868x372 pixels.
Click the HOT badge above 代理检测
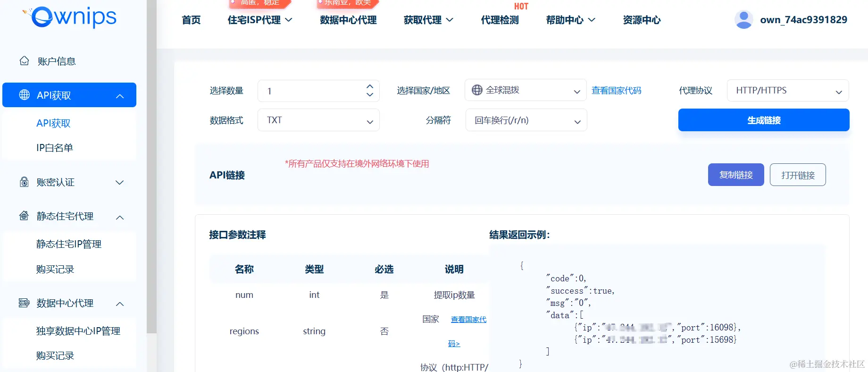point(521,6)
